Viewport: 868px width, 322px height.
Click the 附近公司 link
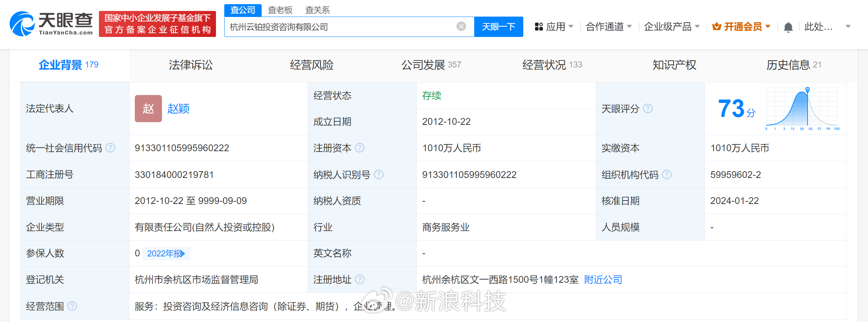coord(603,280)
